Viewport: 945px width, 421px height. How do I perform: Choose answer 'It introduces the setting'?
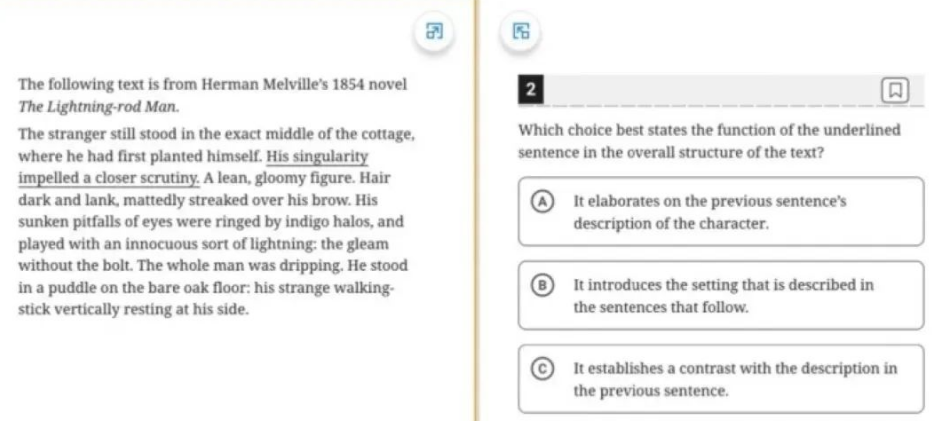pyautogui.click(x=721, y=295)
